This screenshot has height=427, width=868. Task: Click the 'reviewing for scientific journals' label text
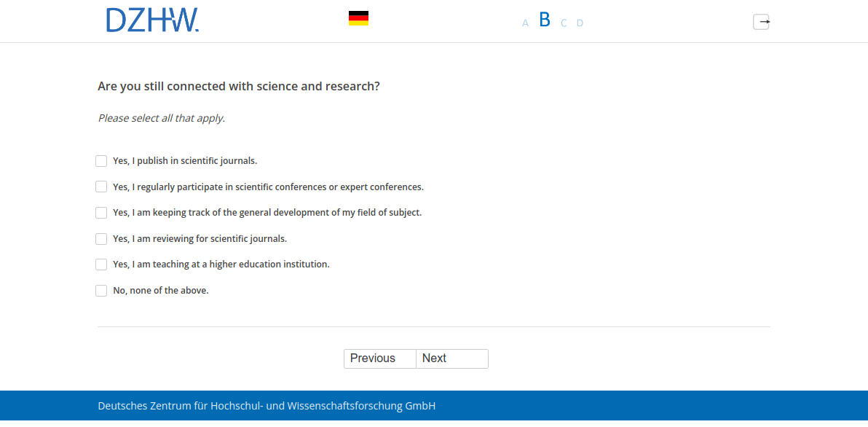(200, 239)
